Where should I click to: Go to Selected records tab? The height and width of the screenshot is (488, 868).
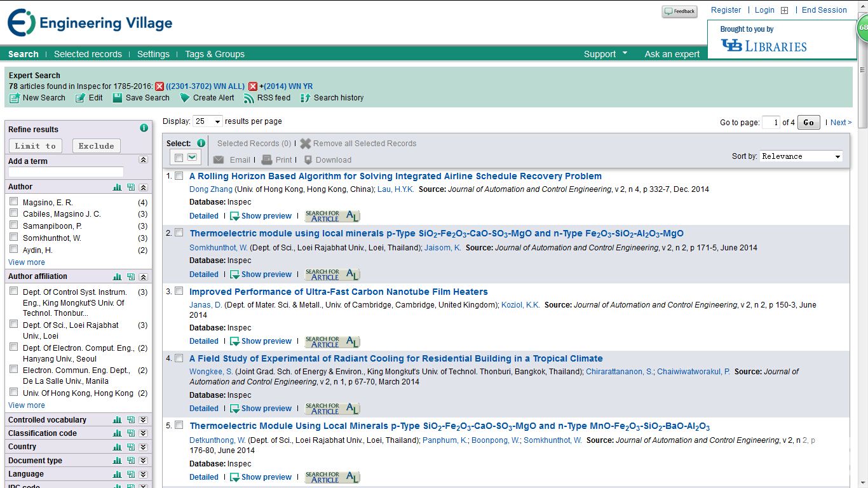tap(88, 54)
